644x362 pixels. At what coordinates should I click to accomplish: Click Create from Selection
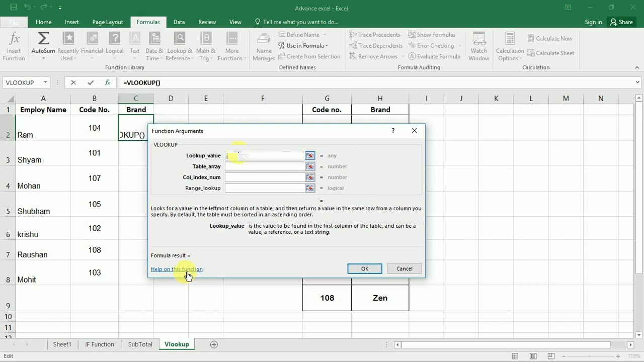point(309,56)
